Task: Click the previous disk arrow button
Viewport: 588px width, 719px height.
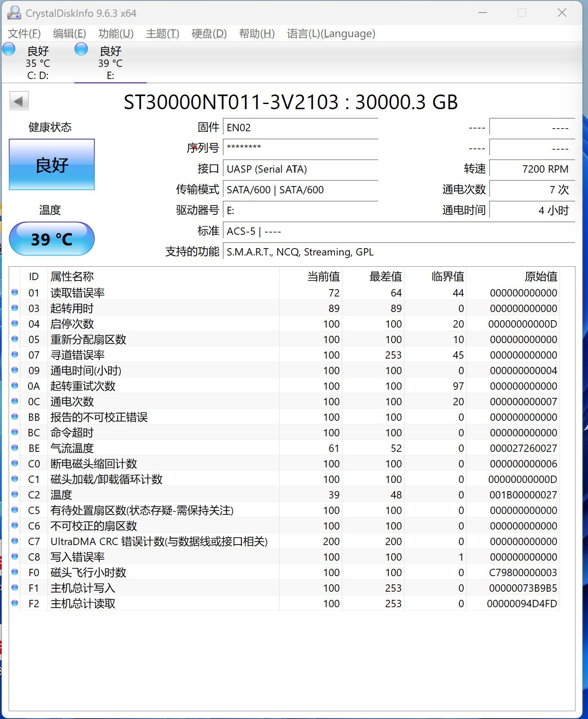Action: coord(19,101)
